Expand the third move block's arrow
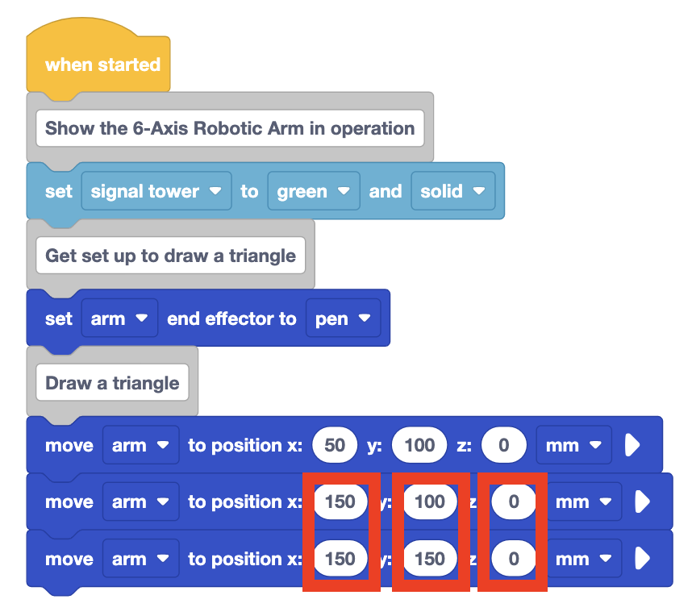 click(x=643, y=559)
